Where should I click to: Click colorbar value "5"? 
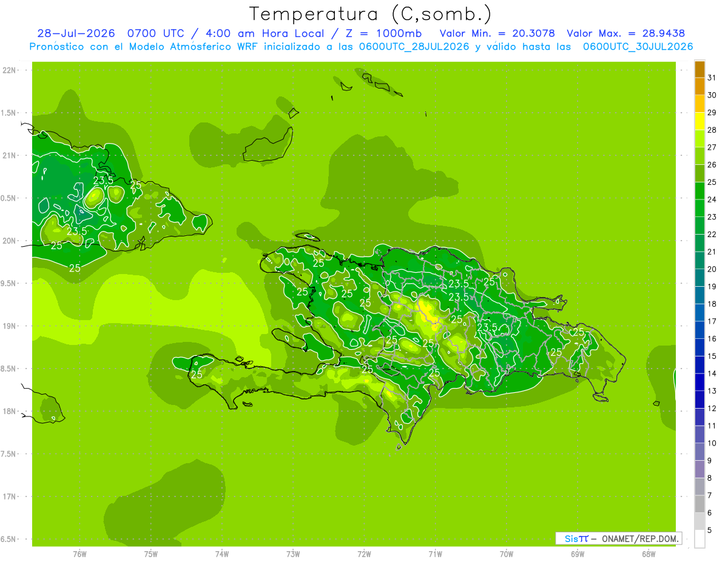710,530
